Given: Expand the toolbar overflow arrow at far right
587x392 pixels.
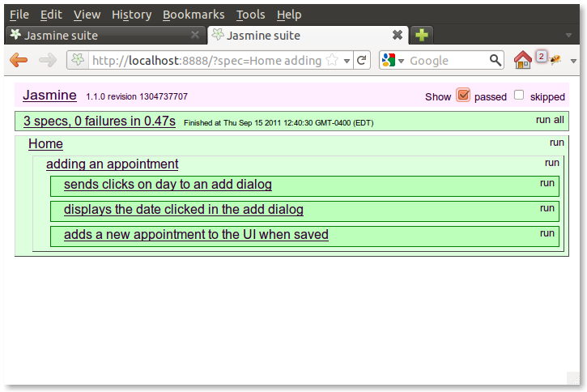Looking at the screenshot, I should 573,61.
